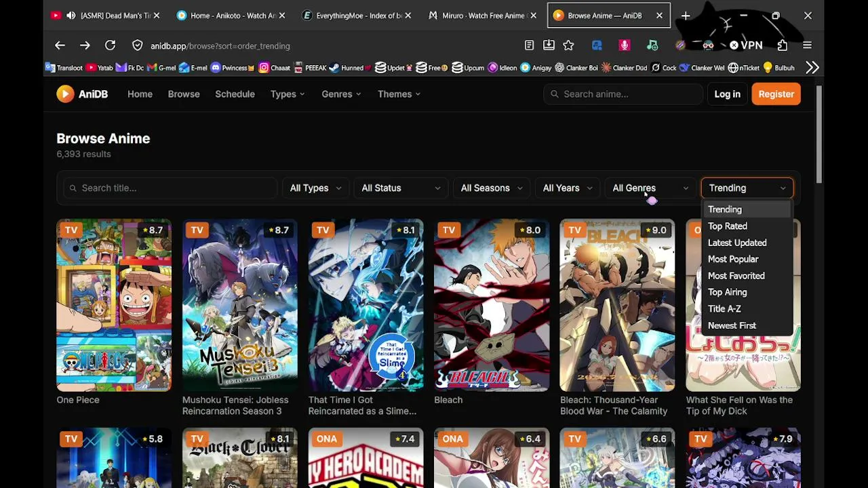
Task: Focus the Search title filter field
Action: pyautogui.click(x=170, y=188)
